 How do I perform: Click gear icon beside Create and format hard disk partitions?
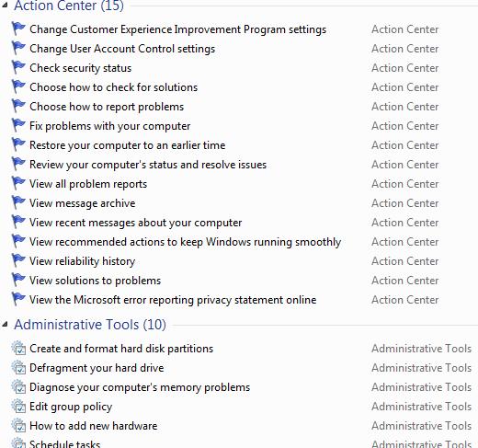18,348
